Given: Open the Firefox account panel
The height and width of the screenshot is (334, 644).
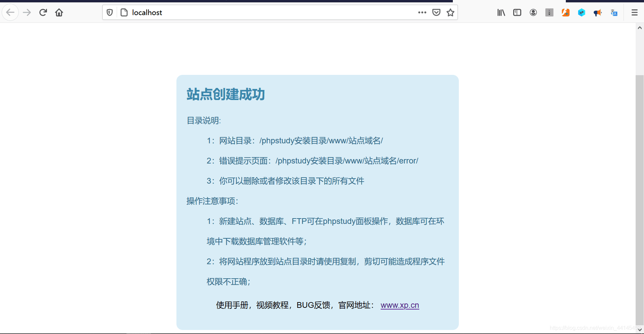Looking at the screenshot, I should pyautogui.click(x=533, y=13).
